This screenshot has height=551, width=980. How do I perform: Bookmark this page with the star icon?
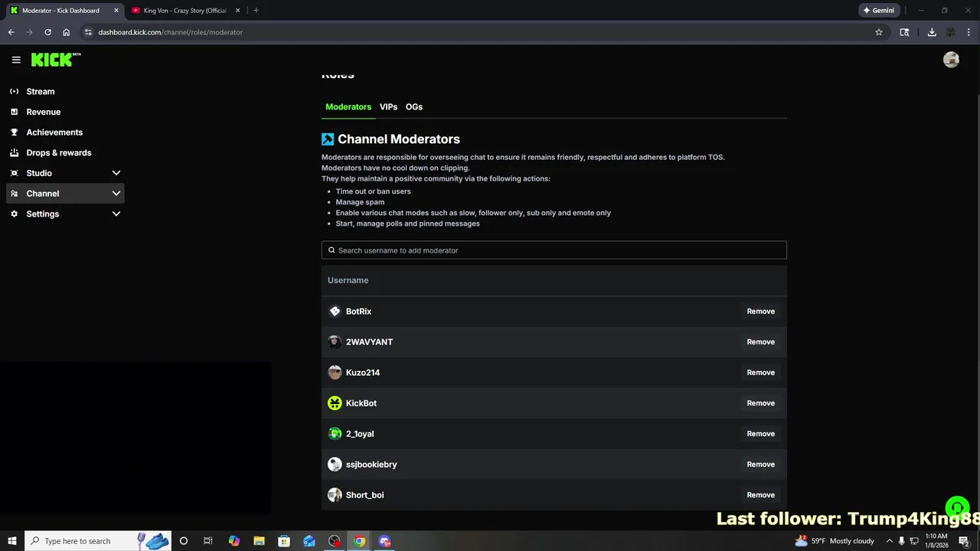tap(879, 32)
